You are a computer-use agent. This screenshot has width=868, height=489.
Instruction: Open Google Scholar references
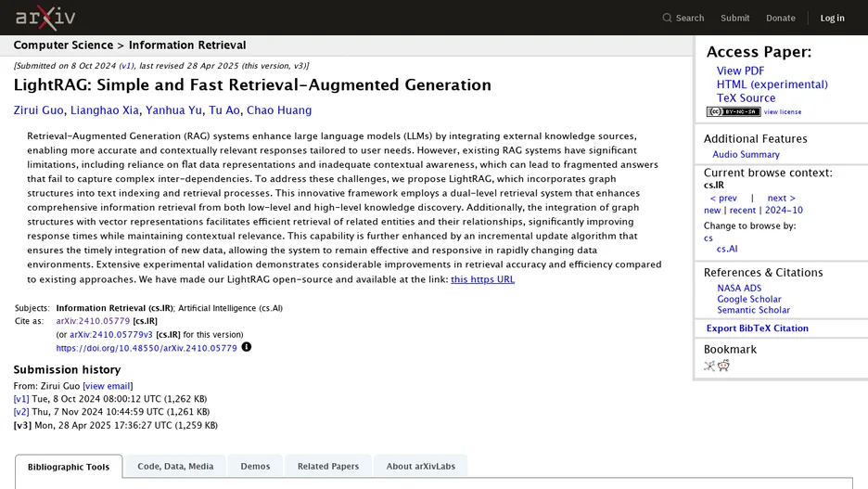749,299
